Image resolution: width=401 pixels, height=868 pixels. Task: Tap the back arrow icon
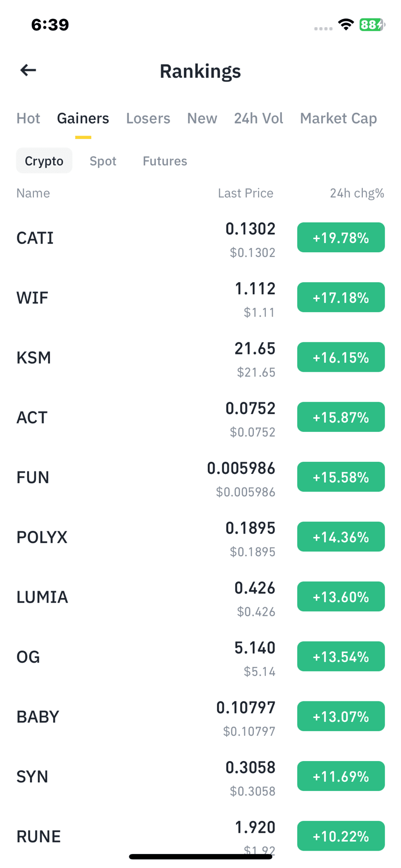(28, 71)
